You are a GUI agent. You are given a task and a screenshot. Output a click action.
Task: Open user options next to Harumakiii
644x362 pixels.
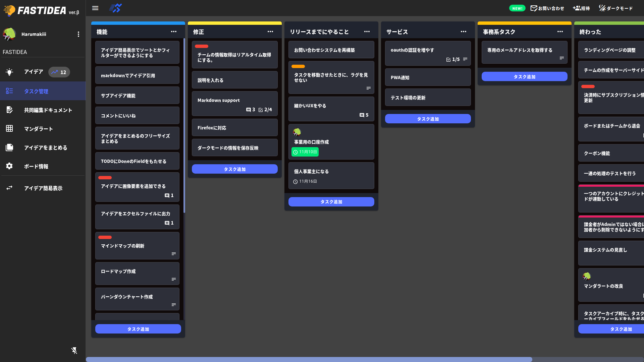click(x=78, y=34)
